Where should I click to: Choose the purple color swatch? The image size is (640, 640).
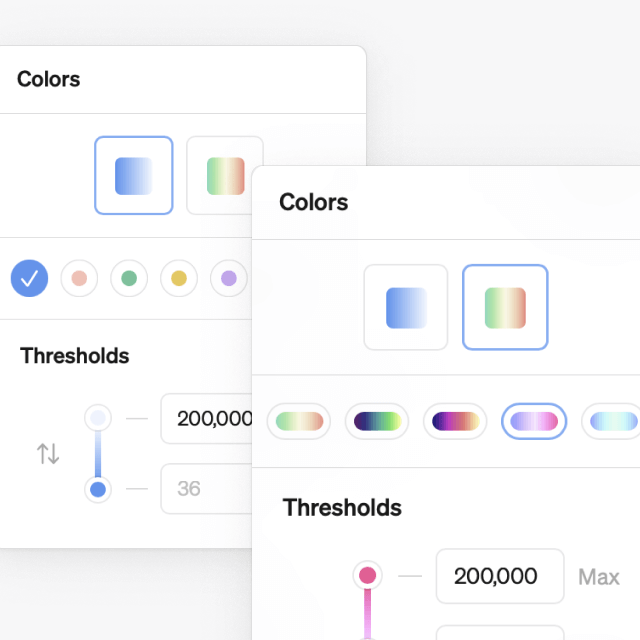click(x=229, y=278)
